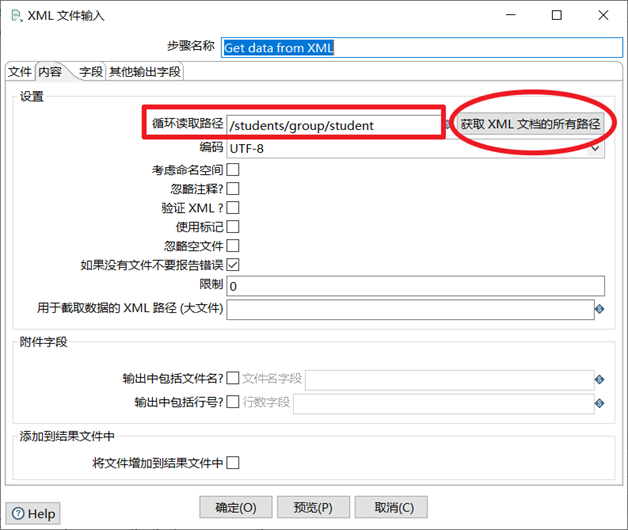This screenshot has width=628, height=530.
Task: Maximize the XML 文件输入 window
Action: (x=557, y=15)
